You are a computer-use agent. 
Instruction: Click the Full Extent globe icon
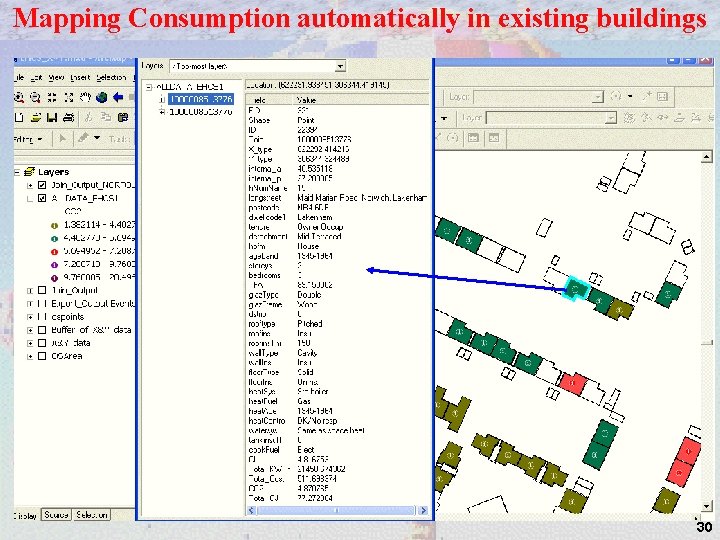pyautogui.click(x=101, y=97)
